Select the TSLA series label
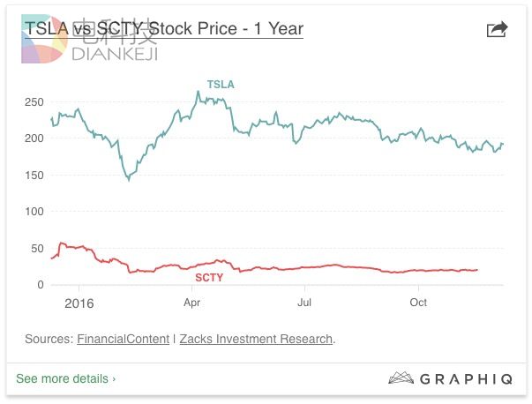532x404 pixels. pos(221,85)
